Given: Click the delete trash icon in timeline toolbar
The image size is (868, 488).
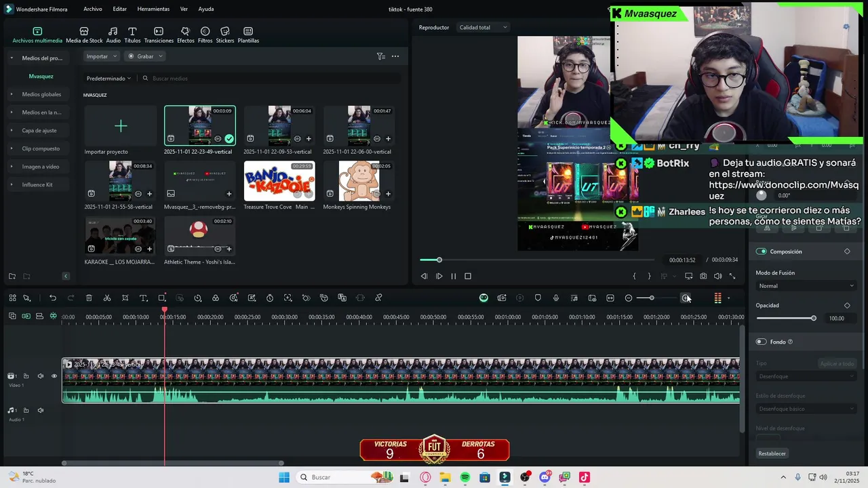Looking at the screenshot, I should click(89, 298).
